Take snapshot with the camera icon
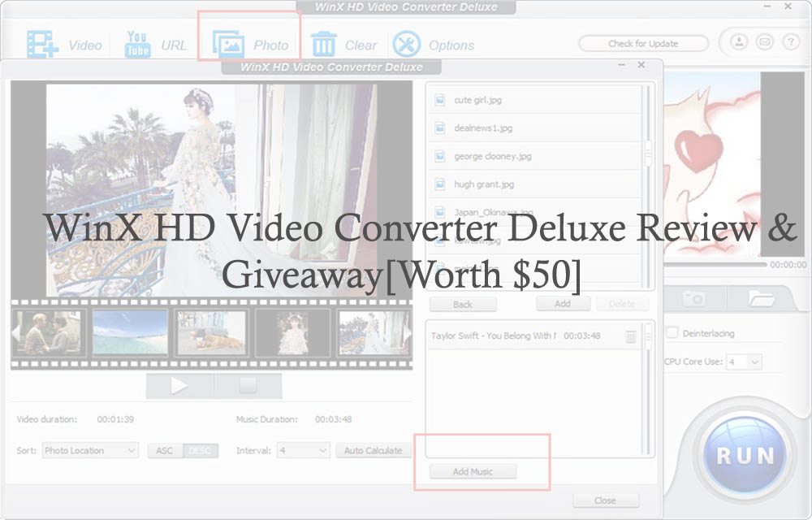 [694, 299]
